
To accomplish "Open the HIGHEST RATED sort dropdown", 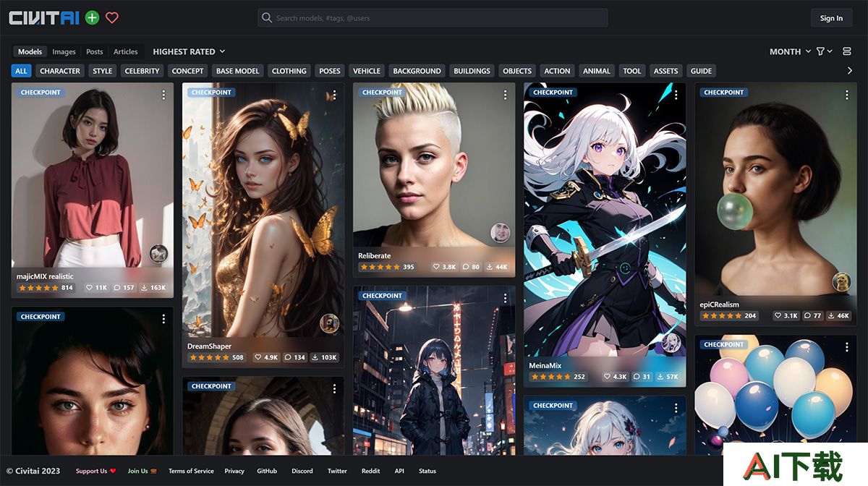I will click(190, 51).
